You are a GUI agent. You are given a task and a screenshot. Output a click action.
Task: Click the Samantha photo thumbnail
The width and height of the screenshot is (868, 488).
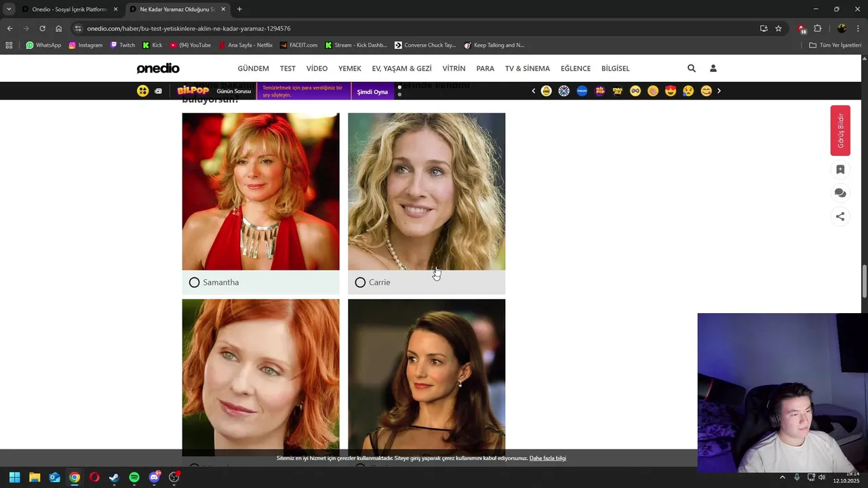[x=260, y=192]
